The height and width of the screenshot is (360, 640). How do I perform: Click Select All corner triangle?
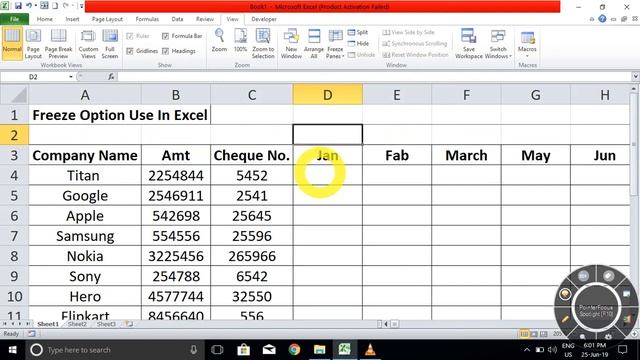tap(15, 95)
